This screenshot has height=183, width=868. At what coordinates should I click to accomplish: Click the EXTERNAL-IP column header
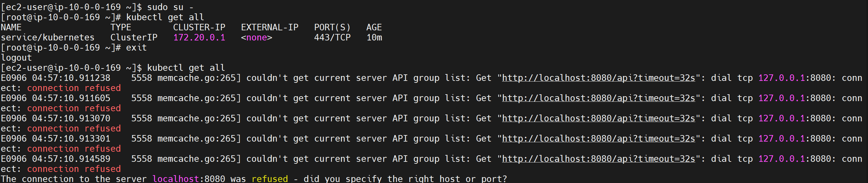coord(270,27)
